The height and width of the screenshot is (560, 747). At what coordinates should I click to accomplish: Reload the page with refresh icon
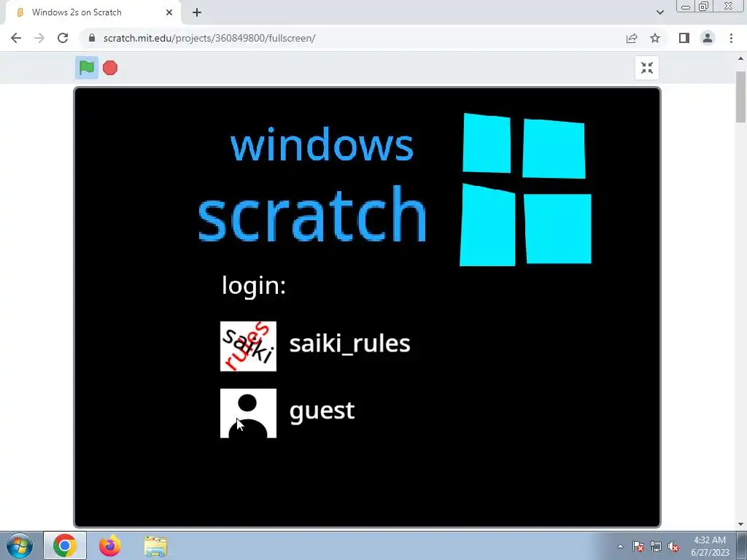pyautogui.click(x=63, y=38)
